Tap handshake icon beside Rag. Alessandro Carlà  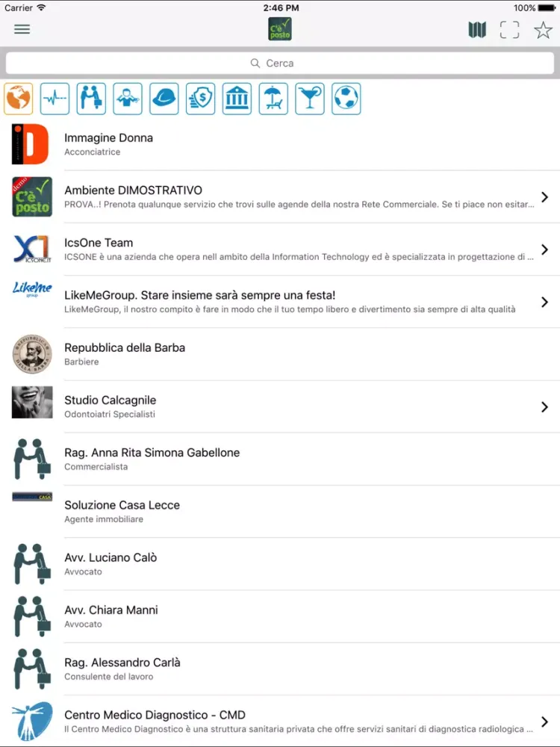tap(32, 669)
